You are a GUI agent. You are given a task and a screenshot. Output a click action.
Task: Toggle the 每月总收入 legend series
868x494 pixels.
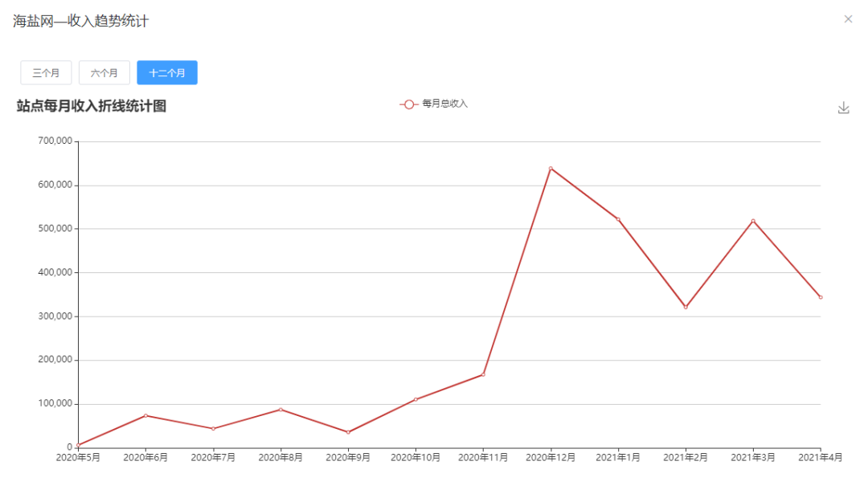434,104
